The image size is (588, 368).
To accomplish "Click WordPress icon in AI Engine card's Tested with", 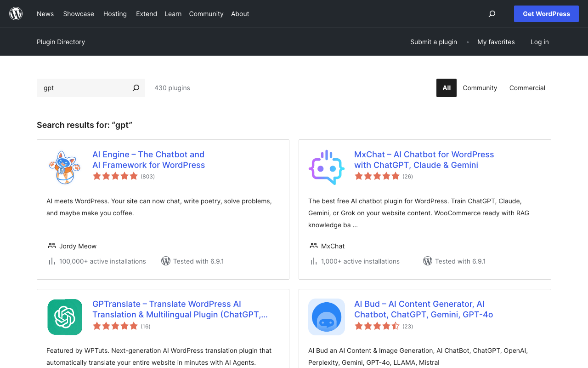I will pos(166,261).
